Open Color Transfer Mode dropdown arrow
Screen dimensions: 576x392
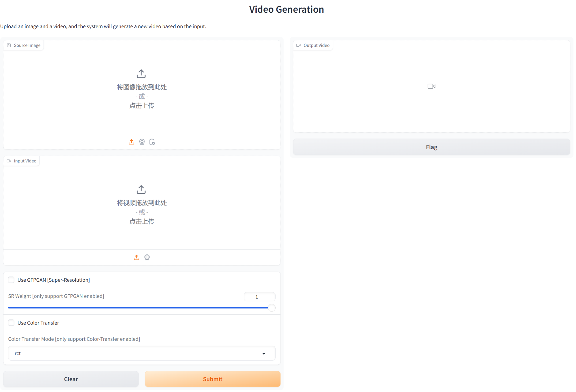[264, 353]
